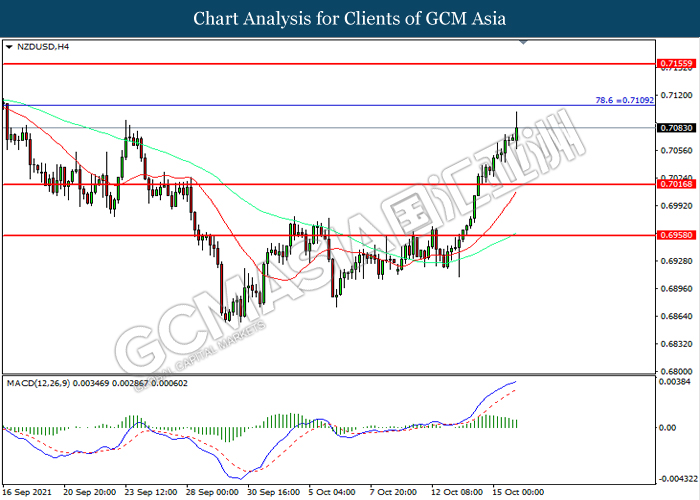Click the time label 23 Sep 12:00
The width and height of the screenshot is (700, 500).
click(x=151, y=492)
